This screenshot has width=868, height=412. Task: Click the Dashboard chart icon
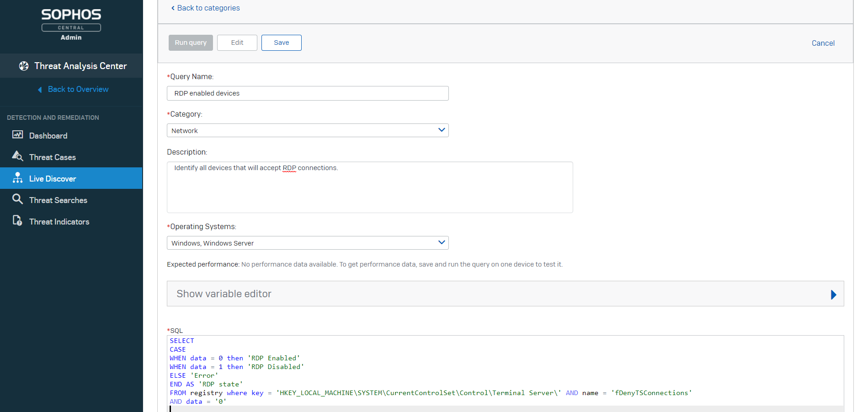[x=17, y=135]
